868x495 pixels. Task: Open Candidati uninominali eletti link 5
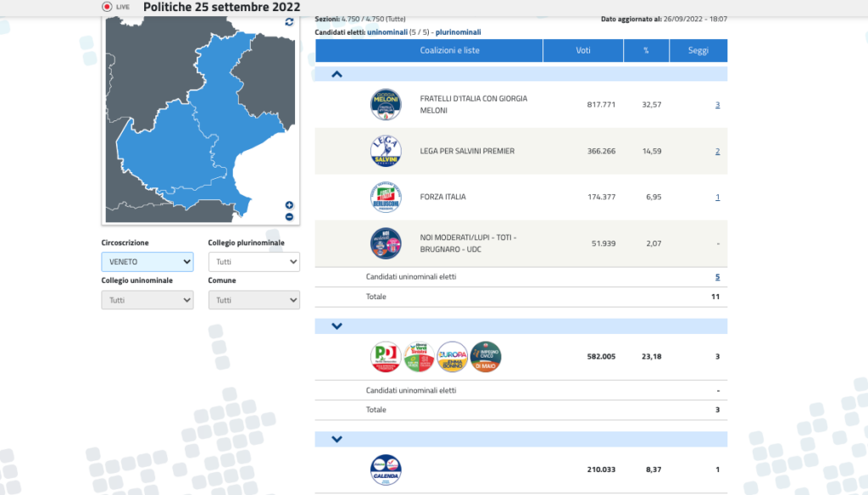click(x=717, y=277)
